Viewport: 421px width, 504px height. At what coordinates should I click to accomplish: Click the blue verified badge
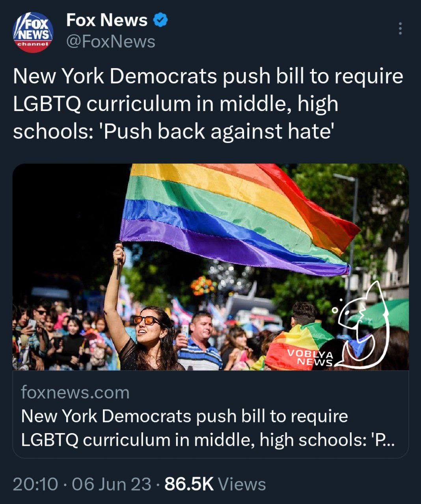[x=160, y=20]
